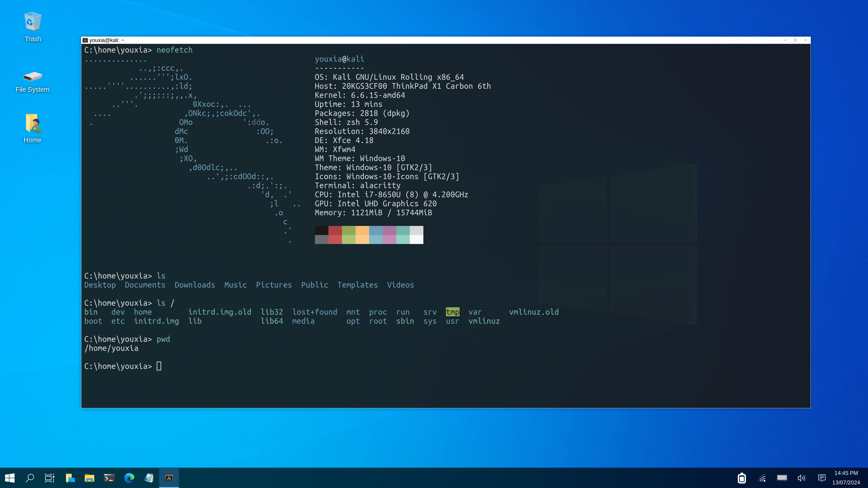Click 'Pictures' in the ls output
868x488 pixels.
click(274, 285)
